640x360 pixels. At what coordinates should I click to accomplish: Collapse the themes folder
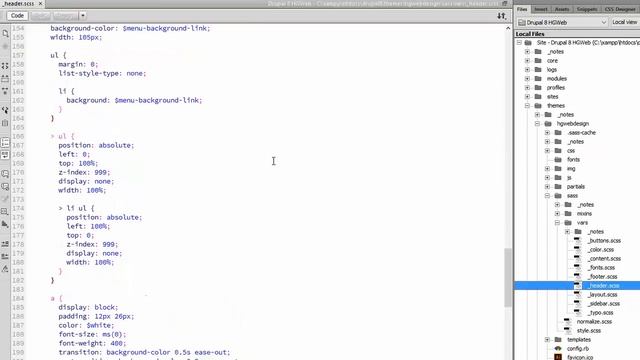(x=527, y=106)
